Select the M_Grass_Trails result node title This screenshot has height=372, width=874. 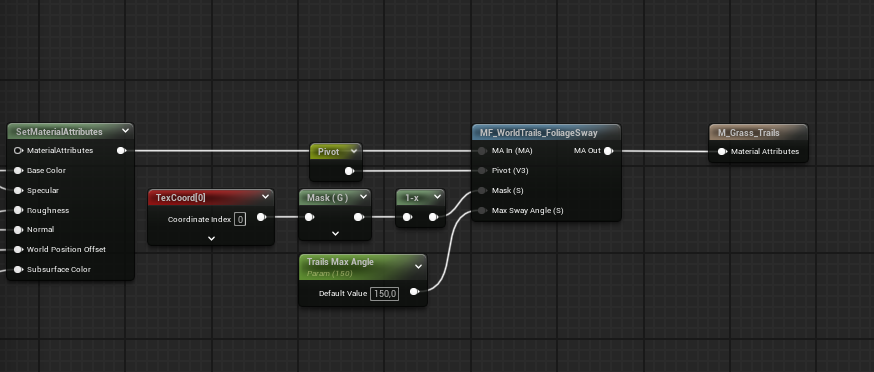point(748,133)
